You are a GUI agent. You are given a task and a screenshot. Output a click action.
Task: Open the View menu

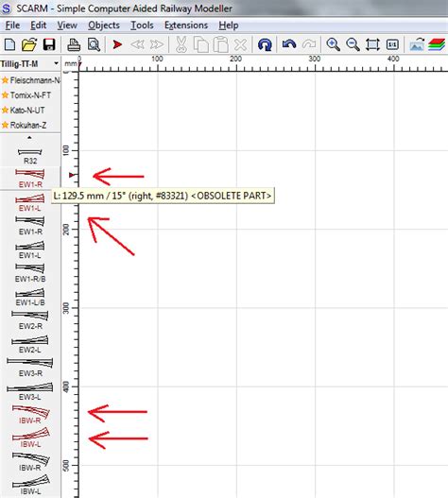click(67, 26)
